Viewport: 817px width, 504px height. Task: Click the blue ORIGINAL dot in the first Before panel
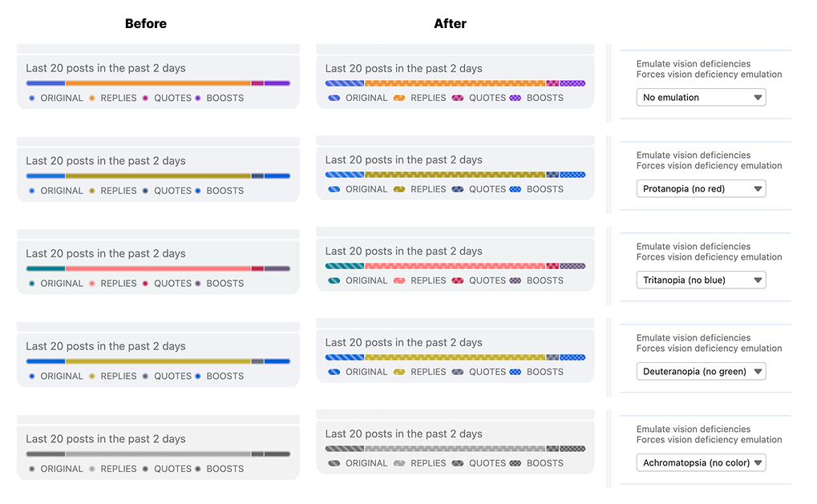(31, 99)
